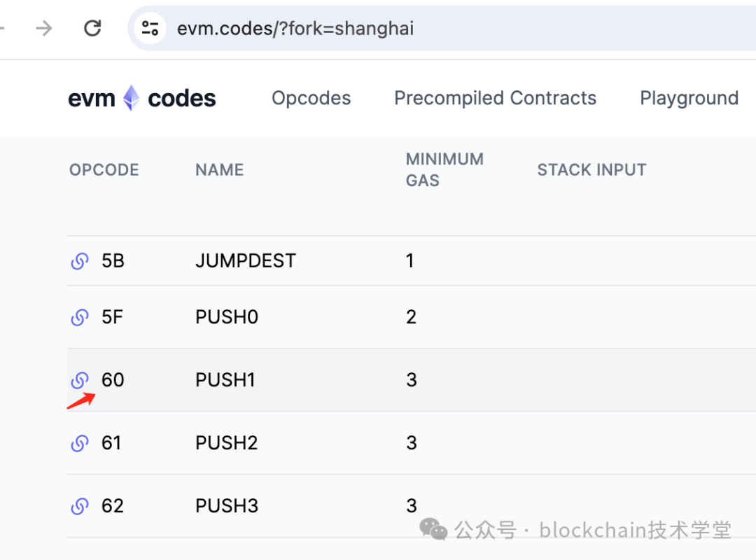Expand the PUSH1 opcode row
The image size is (756, 560).
pyautogui.click(x=225, y=380)
